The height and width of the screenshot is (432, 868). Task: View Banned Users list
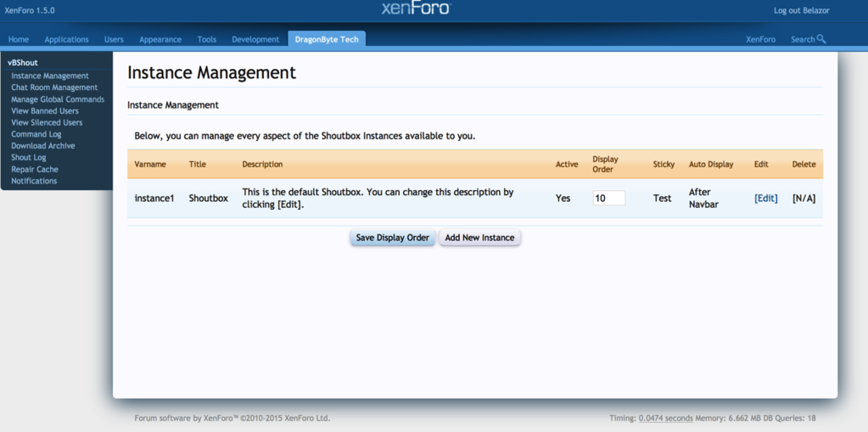(x=45, y=111)
